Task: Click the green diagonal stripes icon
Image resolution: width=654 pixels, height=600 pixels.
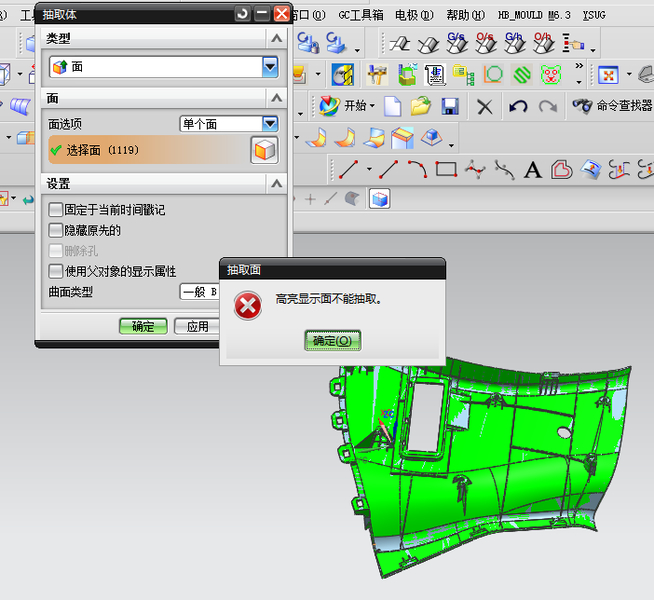Action: [x=522, y=75]
